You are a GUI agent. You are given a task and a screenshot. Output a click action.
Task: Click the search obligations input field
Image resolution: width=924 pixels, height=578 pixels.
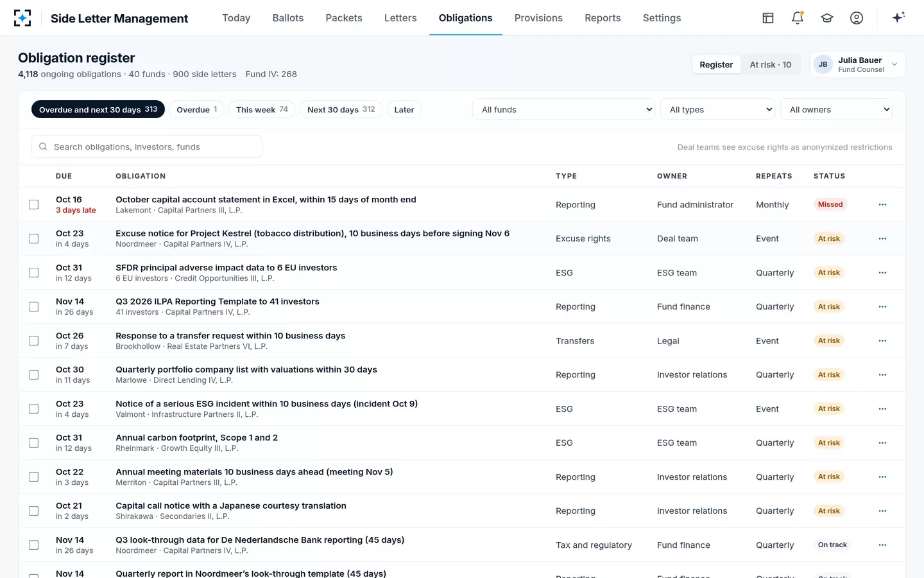[147, 146]
